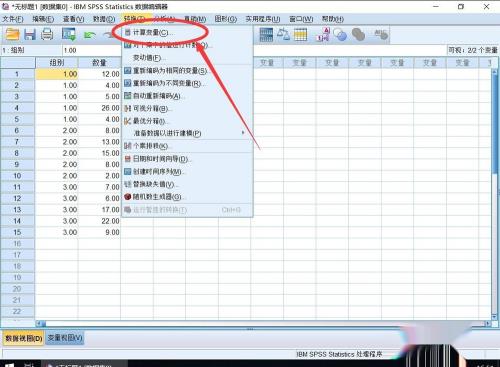Screen dimensions: 500x367
Task: Click the Select Cases grid icon
Action: [x=300, y=35]
